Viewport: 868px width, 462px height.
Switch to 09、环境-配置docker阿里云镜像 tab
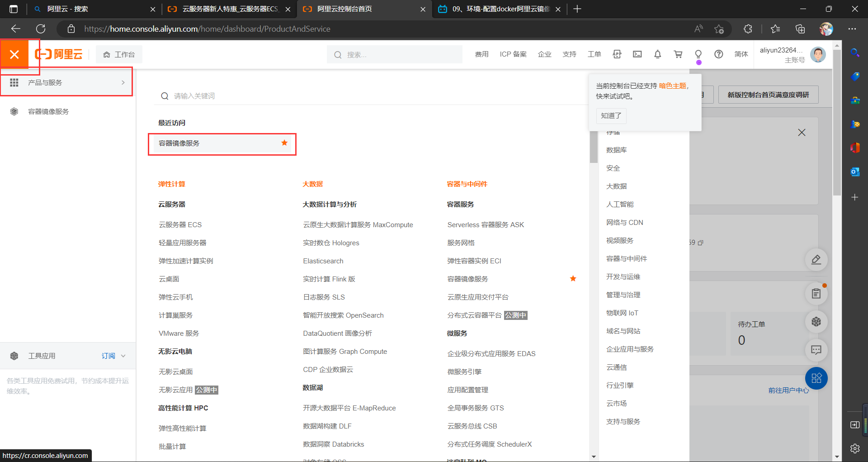tap(499, 9)
